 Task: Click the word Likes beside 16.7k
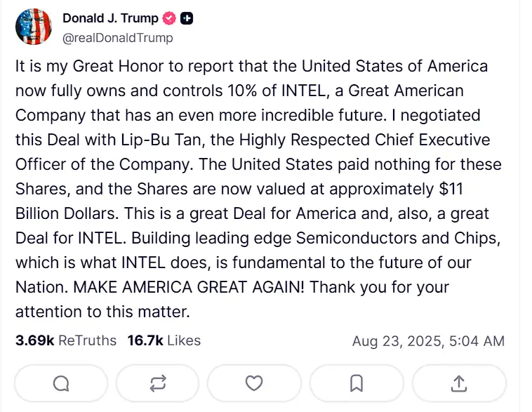tap(184, 340)
